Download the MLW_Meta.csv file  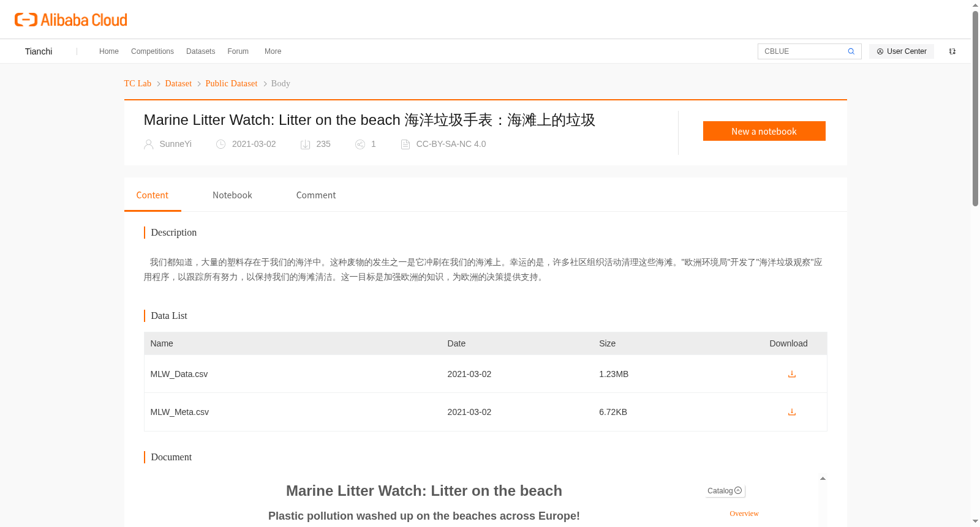pos(792,412)
